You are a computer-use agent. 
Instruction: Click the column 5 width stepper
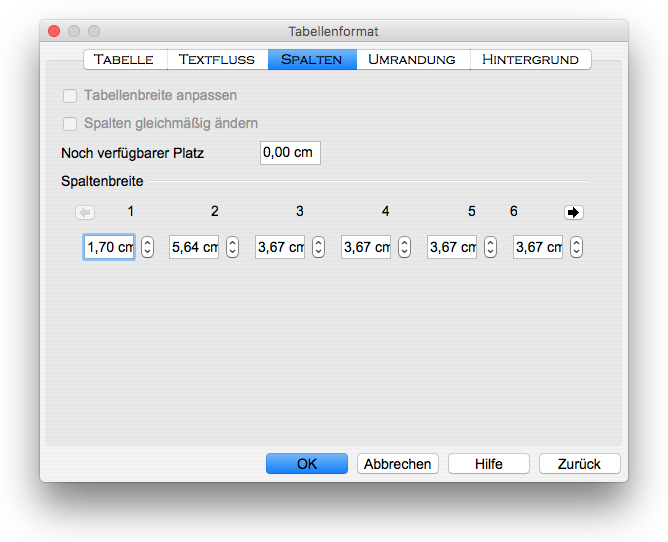tap(490, 247)
